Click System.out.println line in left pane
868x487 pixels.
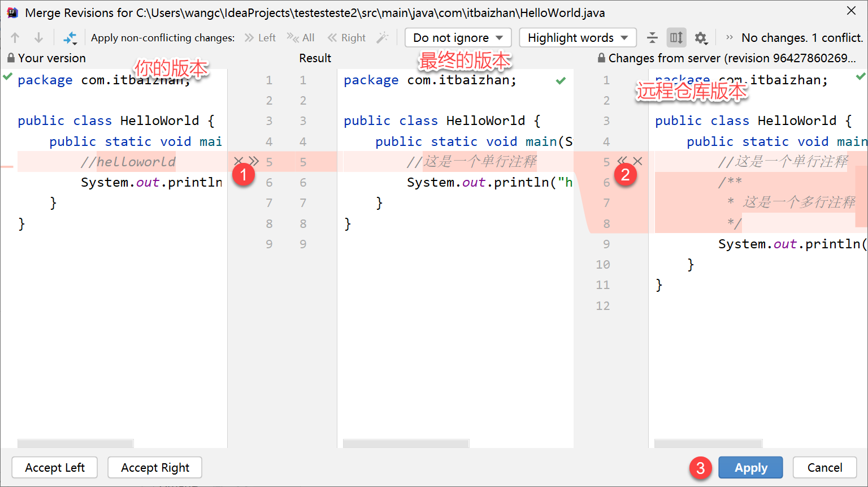tap(151, 182)
